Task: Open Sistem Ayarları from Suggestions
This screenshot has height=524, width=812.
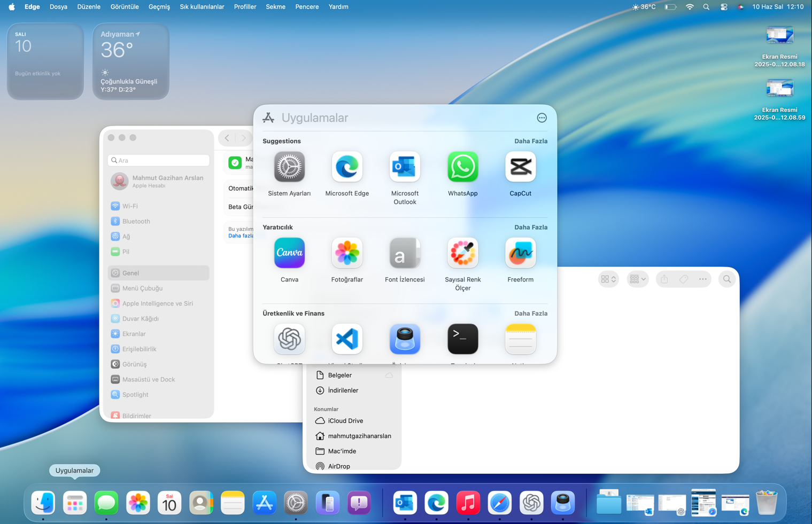Action: click(289, 167)
